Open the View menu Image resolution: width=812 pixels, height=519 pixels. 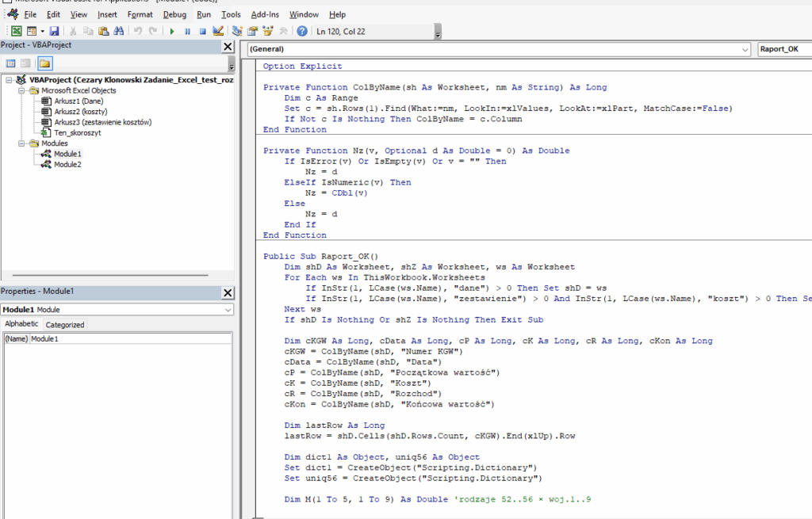79,14
